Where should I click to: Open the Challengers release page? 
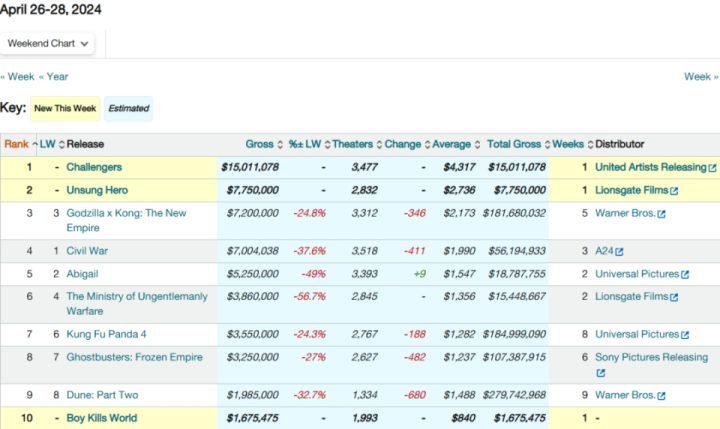click(94, 167)
